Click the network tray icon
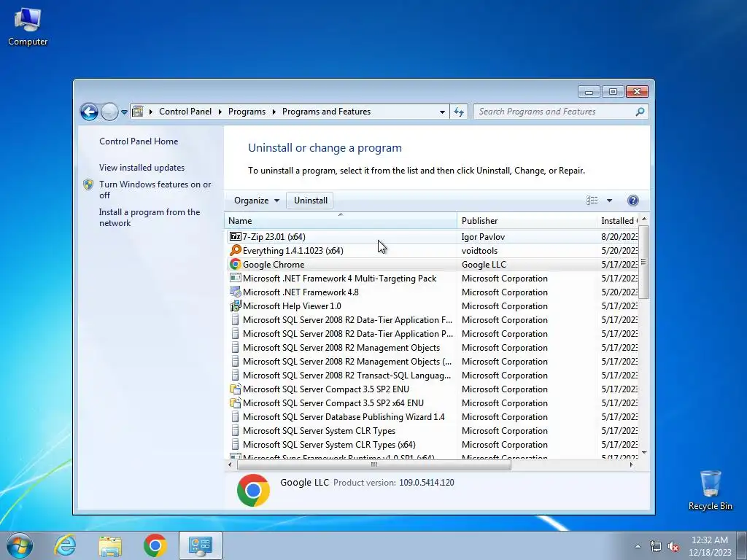The width and height of the screenshot is (747, 560). click(656, 546)
